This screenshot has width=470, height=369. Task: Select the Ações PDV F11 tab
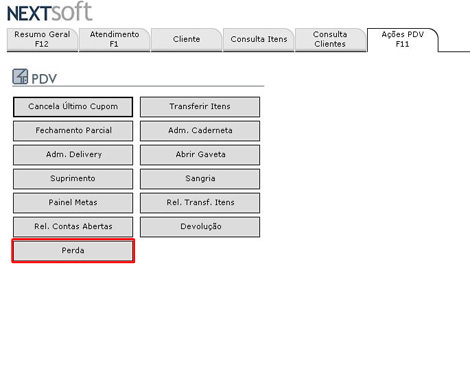402,40
